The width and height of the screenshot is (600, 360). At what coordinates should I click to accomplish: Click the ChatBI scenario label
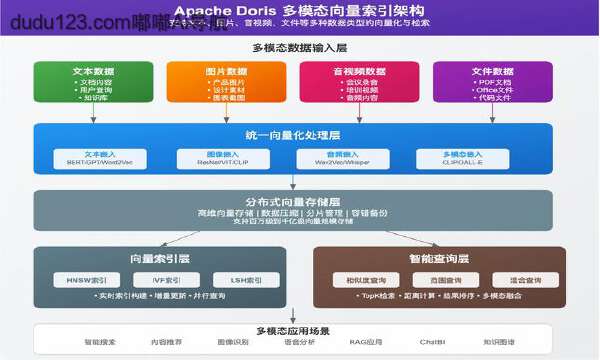click(432, 342)
